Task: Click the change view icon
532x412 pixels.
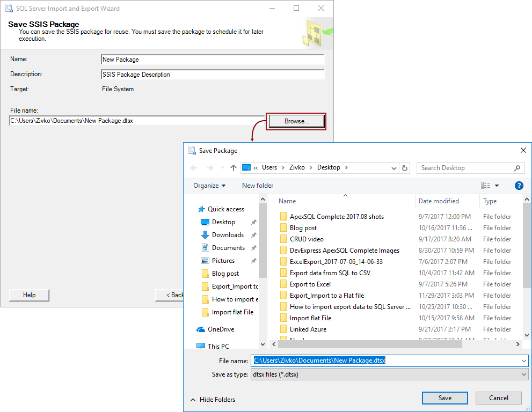Action: (485, 186)
